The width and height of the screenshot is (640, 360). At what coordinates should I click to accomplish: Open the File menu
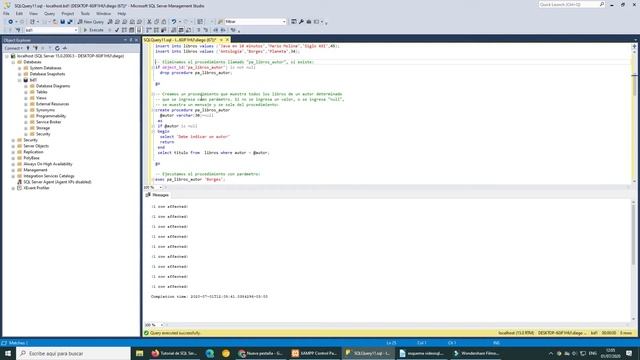(6, 13)
